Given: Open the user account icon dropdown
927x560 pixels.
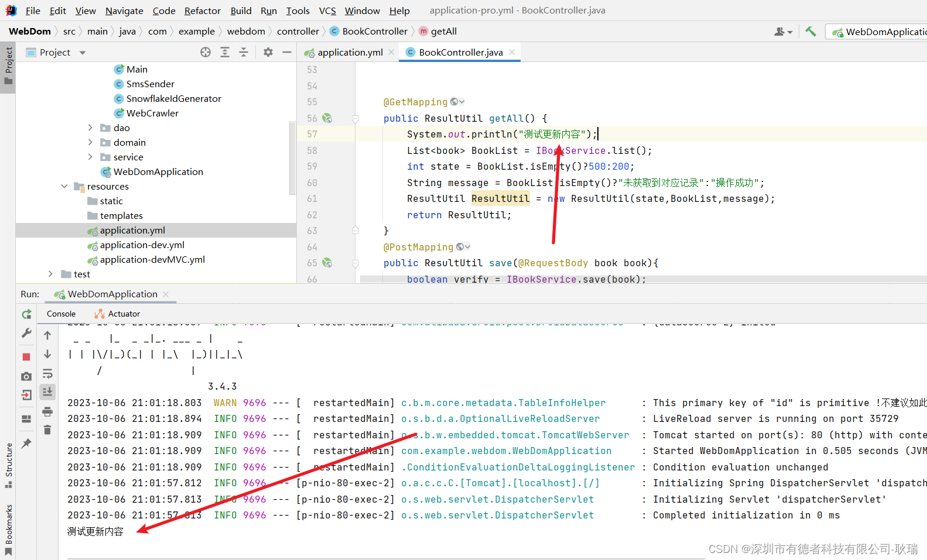Looking at the screenshot, I should tap(783, 32).
